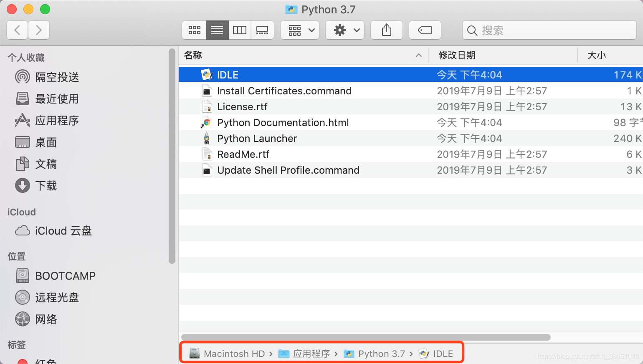
Task: Select the Update Shell Profile.command icon
Action: click(x=207, y=170)
